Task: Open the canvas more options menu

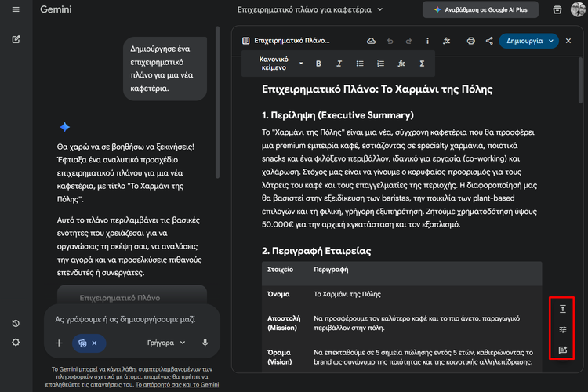Action: [x=427, y=41]
